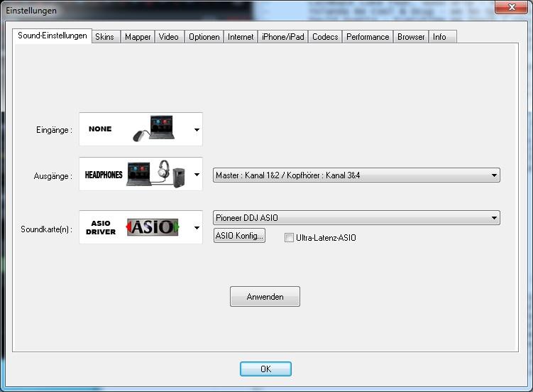Image resolution: width=533 pixels, height=392 pixels.
Task: Switch to the Sound-Einstellungen tab
Action: click(x=53, y=36)
